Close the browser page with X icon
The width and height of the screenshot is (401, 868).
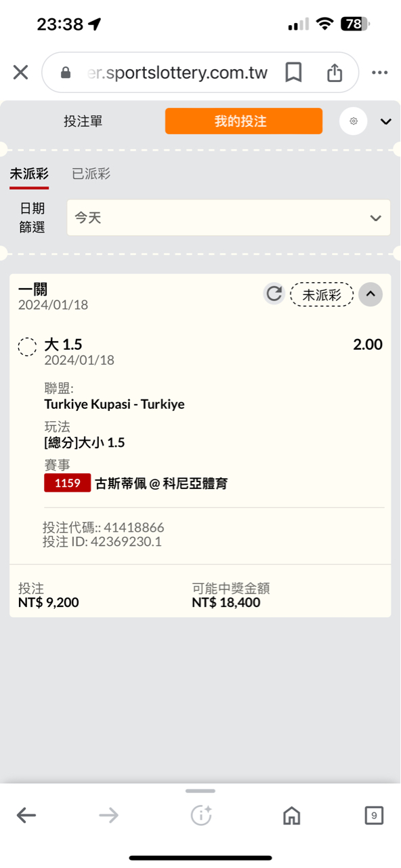click(x=20, y=73)
